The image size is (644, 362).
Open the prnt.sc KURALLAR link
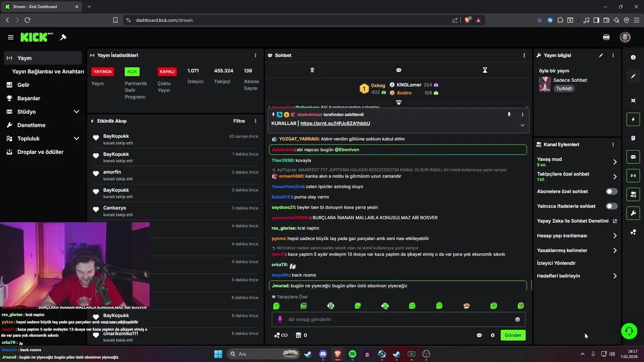pos(335,123)
